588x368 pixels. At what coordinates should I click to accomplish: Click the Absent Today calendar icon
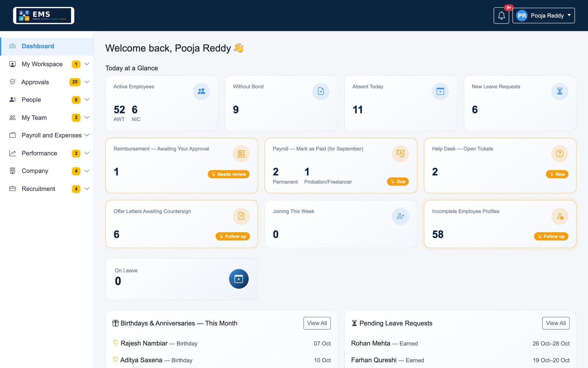[x=440, y=91]
